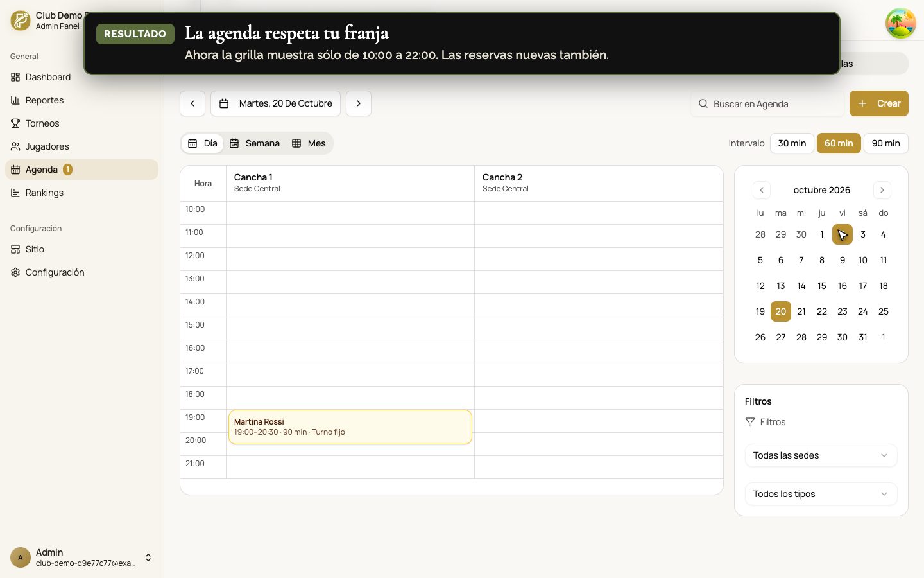Go to next day arrow
This screenshot has width=924, height=578.
click(359, 103)
